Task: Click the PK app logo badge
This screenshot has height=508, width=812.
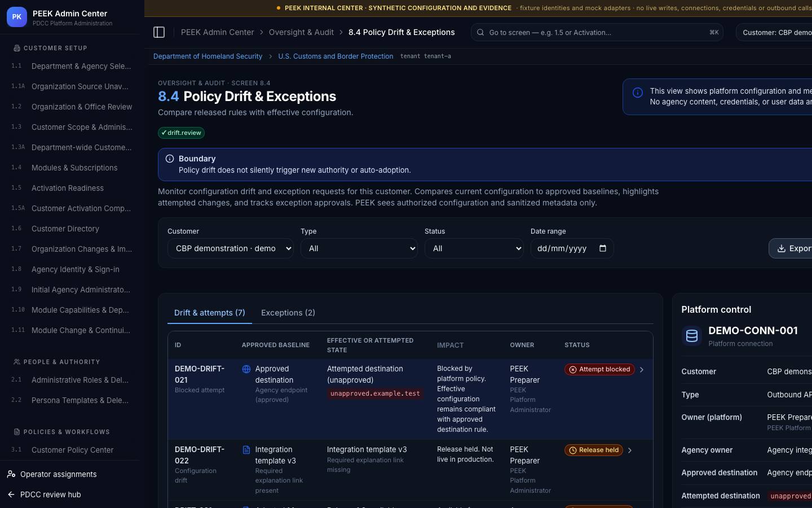Action: (17, 17)
